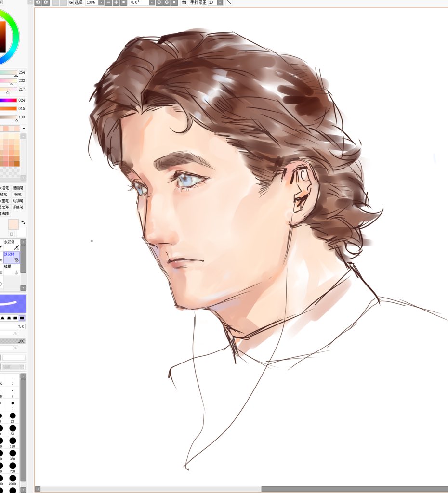Open the rotation angle dropdown arrow
The width and height of the screenshot is (448, 493).
pos(151,2)
